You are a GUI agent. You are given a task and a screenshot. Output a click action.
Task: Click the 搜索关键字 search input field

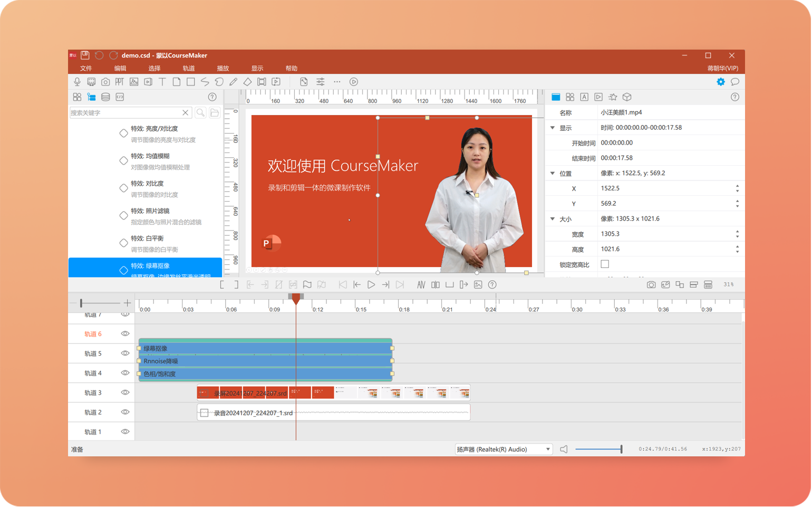pos(125,113)
